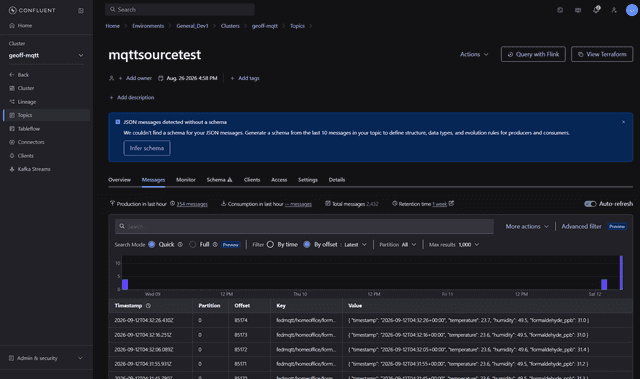The height and width of the screenshot is (379, 640).
Task: Select message row with offset 85172
Action: [371, 350]
